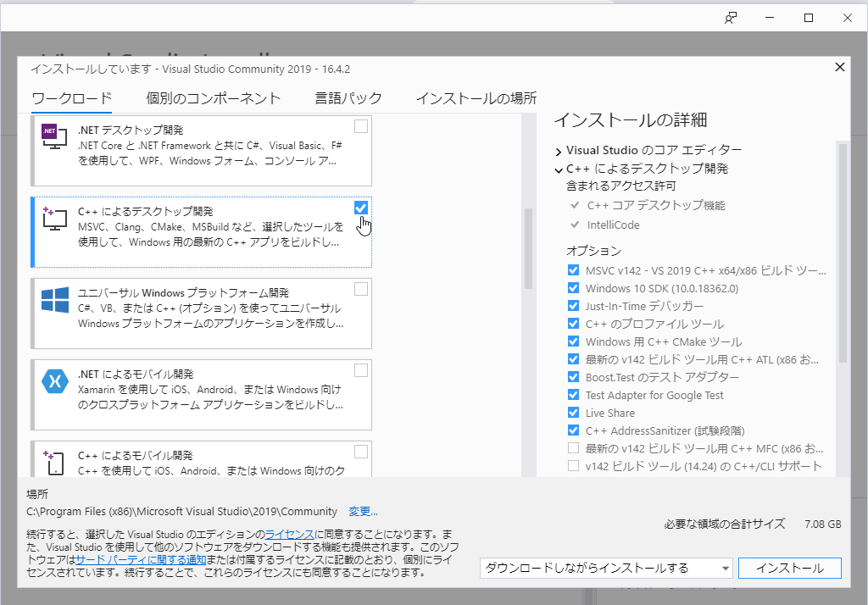The width and height of the screenshot is (868, 605).
Task: Toggle the Live Share option
Action: click(573, 413)
